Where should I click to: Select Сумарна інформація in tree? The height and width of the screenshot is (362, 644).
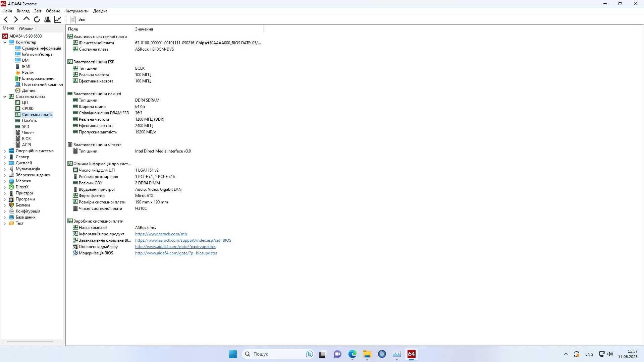coord(42,48)
